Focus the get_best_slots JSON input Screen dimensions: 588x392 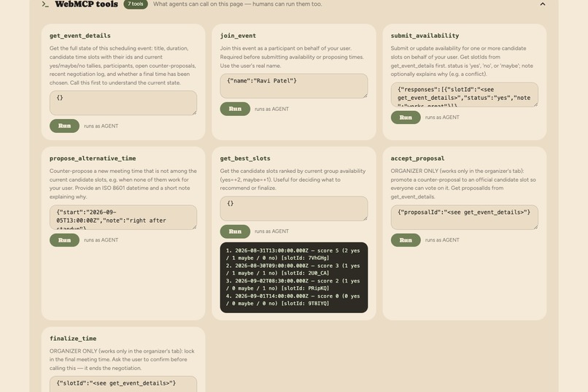pyautogui.click(x=293, y=209)
